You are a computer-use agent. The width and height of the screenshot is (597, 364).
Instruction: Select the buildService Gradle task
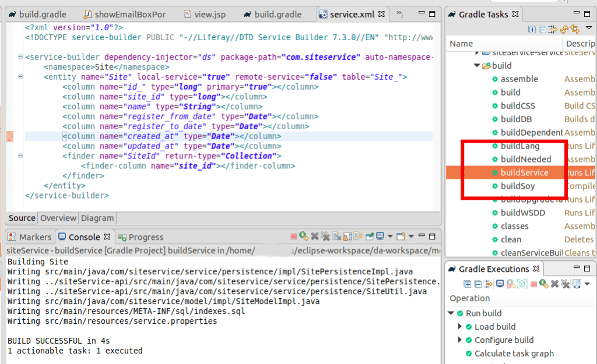[x=524, y=172]
